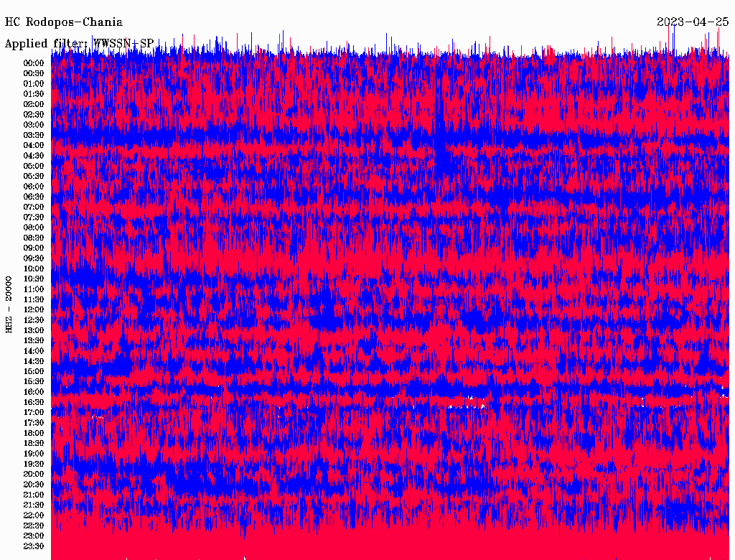Click the '05:00' time label
The image size is (735, 560).
34,166
